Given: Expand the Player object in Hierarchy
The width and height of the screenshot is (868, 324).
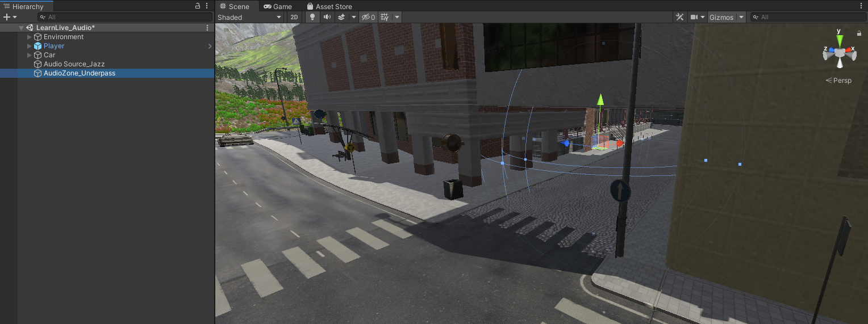Looking at the screenshot, I should 30,46.
